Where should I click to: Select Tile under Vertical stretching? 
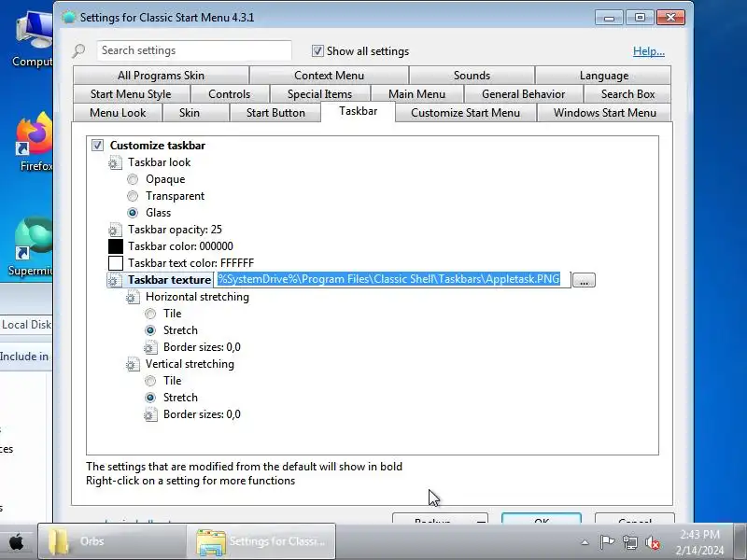(x=150, y=381)
